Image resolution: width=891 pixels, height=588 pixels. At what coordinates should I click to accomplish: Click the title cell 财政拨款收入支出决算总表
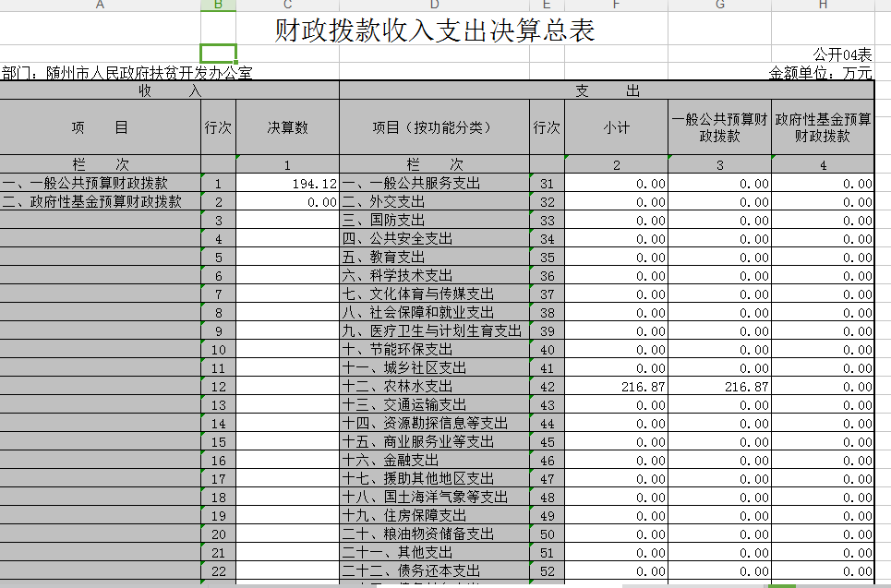(x=435, y=30)
